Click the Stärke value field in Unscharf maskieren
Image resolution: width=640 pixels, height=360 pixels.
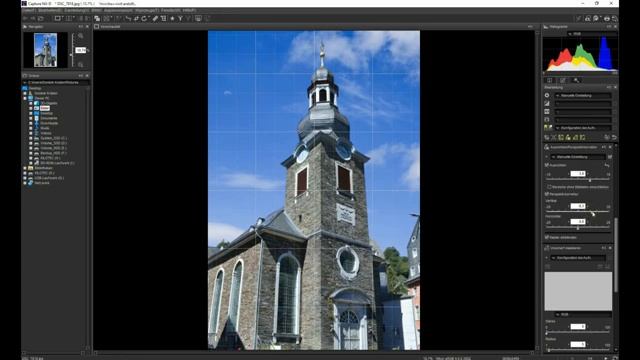point(578,327)
